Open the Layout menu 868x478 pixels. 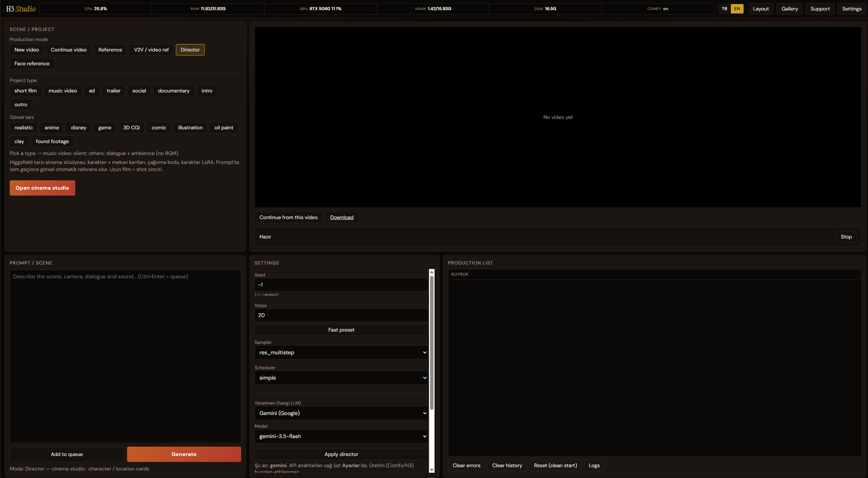[x=761, y=9]
